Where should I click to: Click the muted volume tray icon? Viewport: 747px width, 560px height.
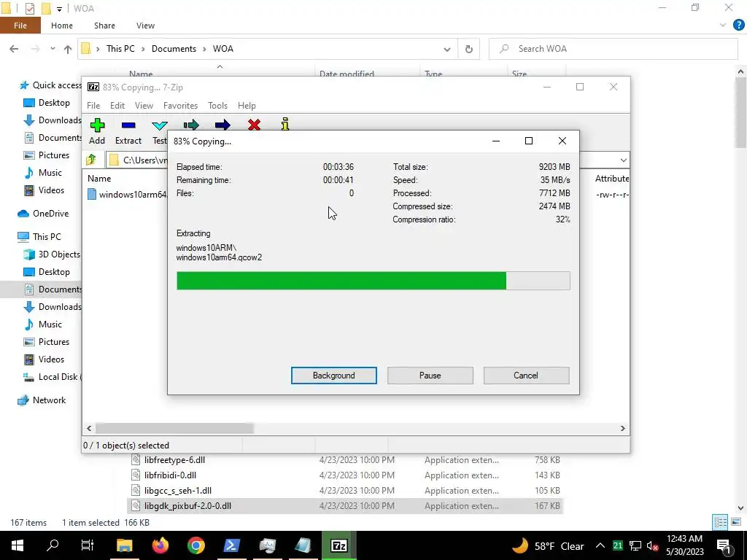(653, 545)
